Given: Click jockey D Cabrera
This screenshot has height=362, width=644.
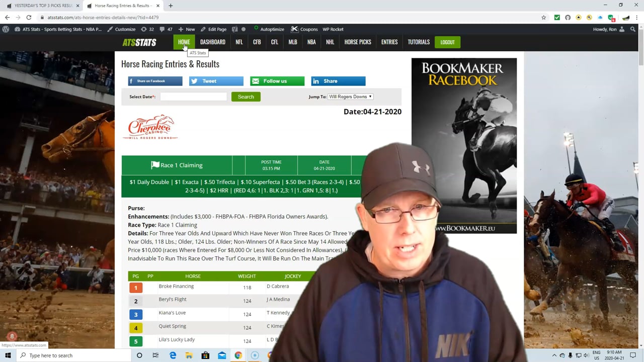Looking at the screenshot, I should tap(278, 286).
